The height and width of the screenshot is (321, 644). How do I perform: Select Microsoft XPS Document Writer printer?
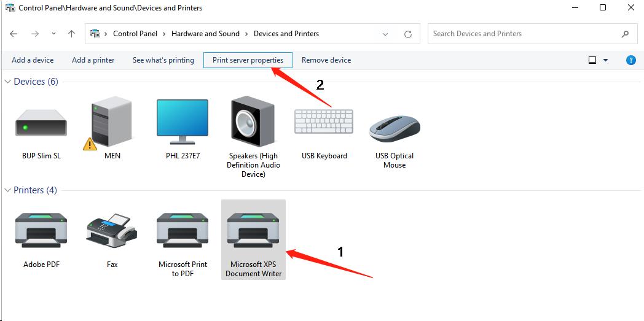click(253, 232)
